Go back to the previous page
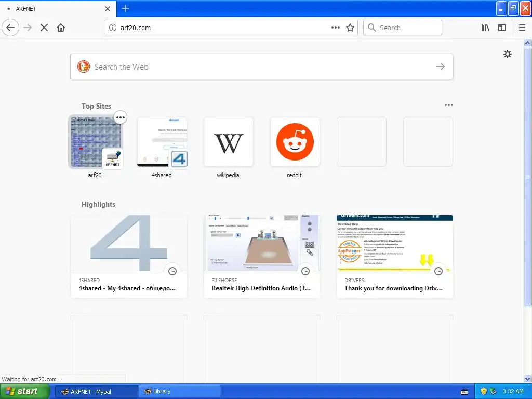 [x=10, y=28]
